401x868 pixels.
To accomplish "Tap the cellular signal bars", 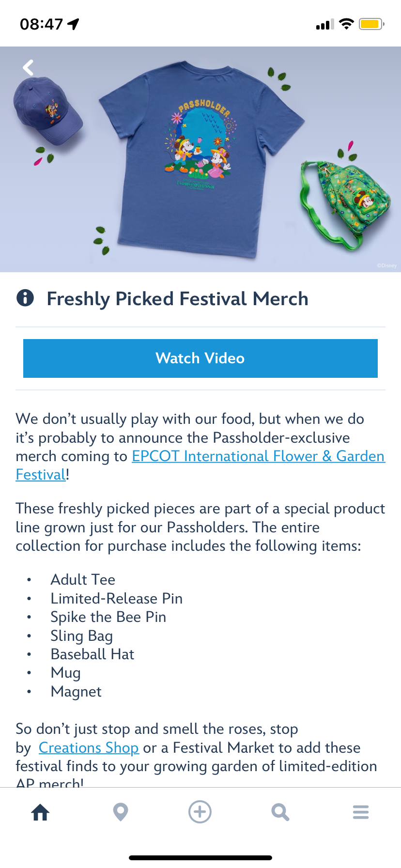I will pyautogui.click(x=325, y=24).
